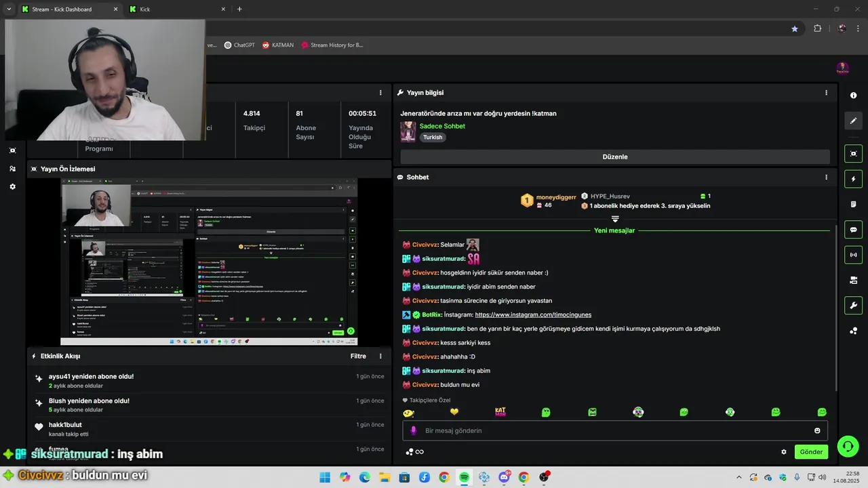Viewport: 868px width, 488px height.
Task: Open OBS Studio from the taskbar
Action: [544, 477]
